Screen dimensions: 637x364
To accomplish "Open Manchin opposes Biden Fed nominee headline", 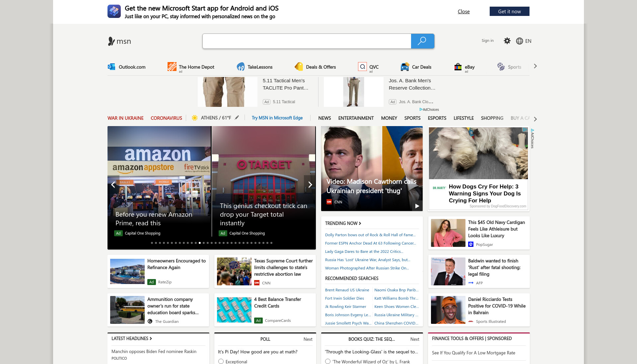I will (154, 351).
